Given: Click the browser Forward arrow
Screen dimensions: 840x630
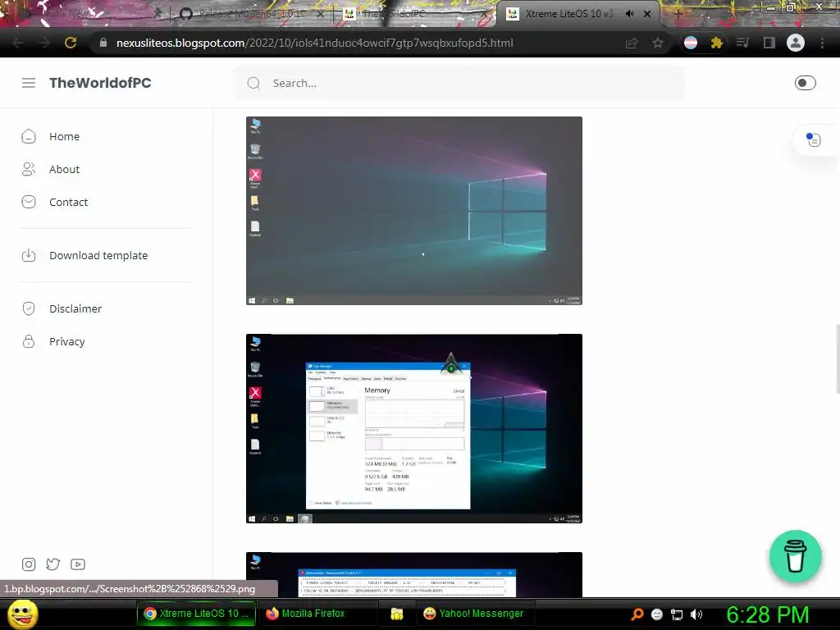Looking at the screenshot, I should pos(44,43).
